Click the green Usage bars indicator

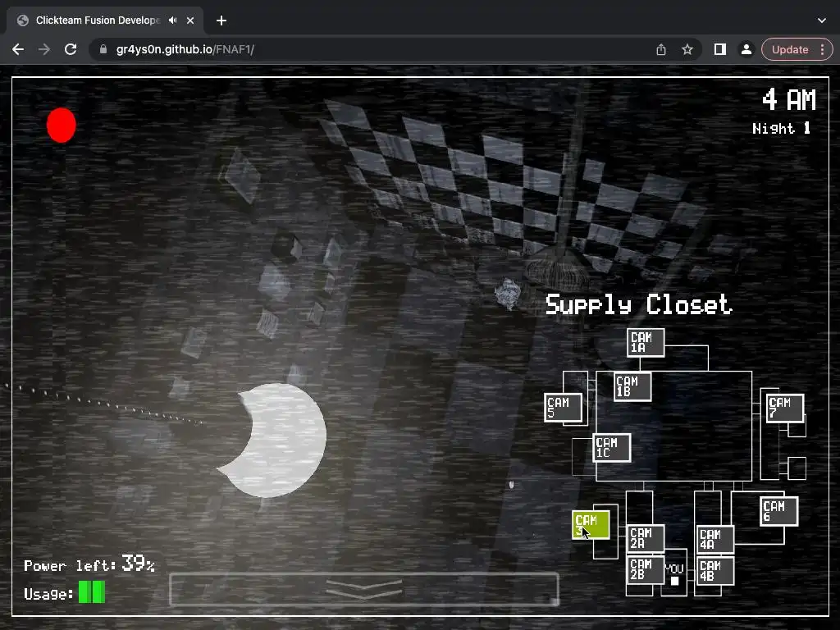[x=92, y=592]
